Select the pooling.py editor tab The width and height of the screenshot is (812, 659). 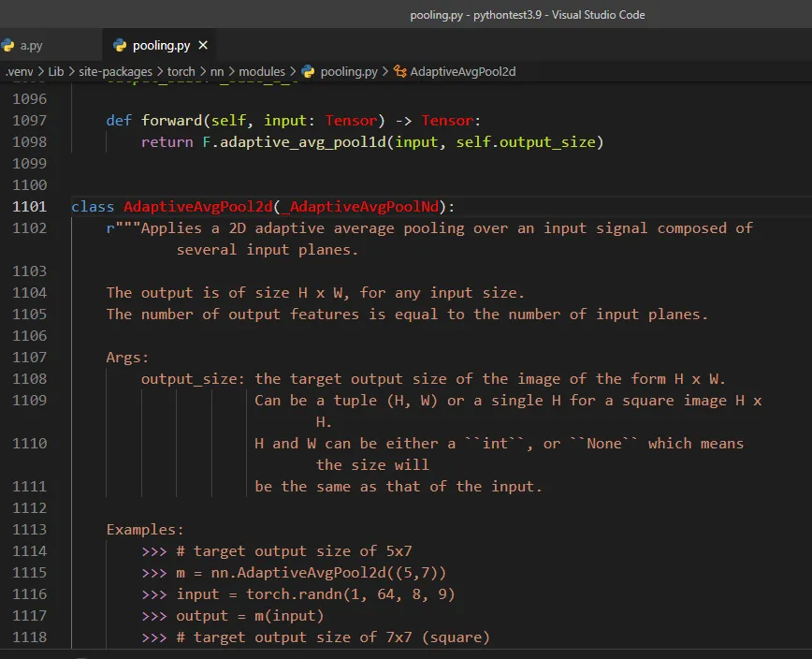click(161, 46)
